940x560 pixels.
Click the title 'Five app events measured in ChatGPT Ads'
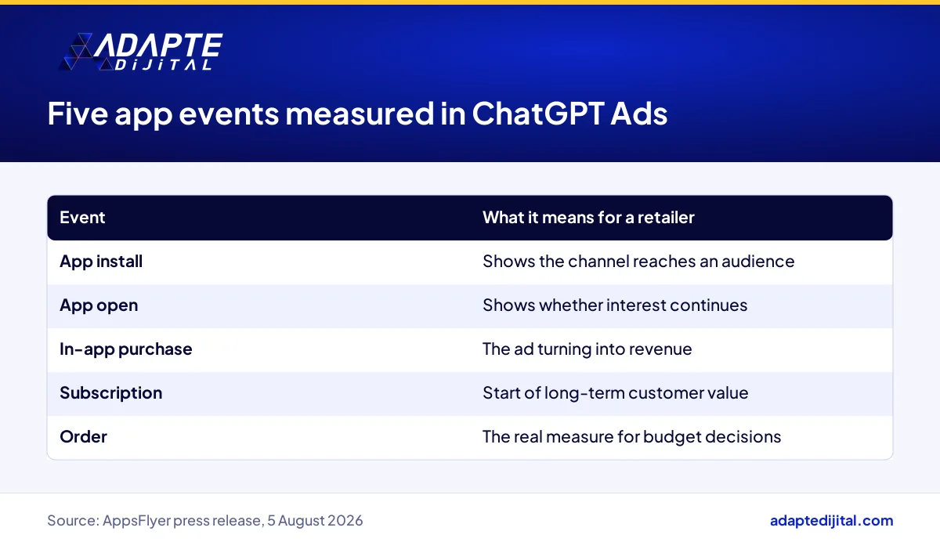(357, 114)
